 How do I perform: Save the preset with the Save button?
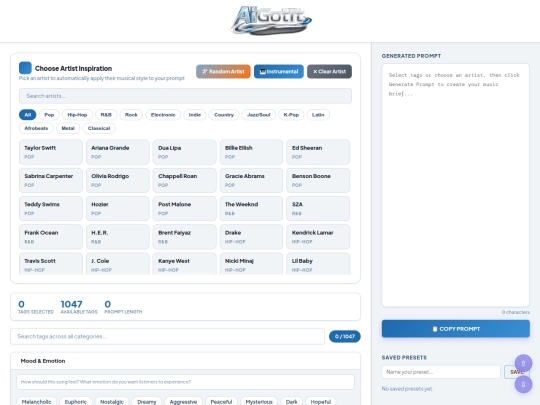tap(516, 372)
